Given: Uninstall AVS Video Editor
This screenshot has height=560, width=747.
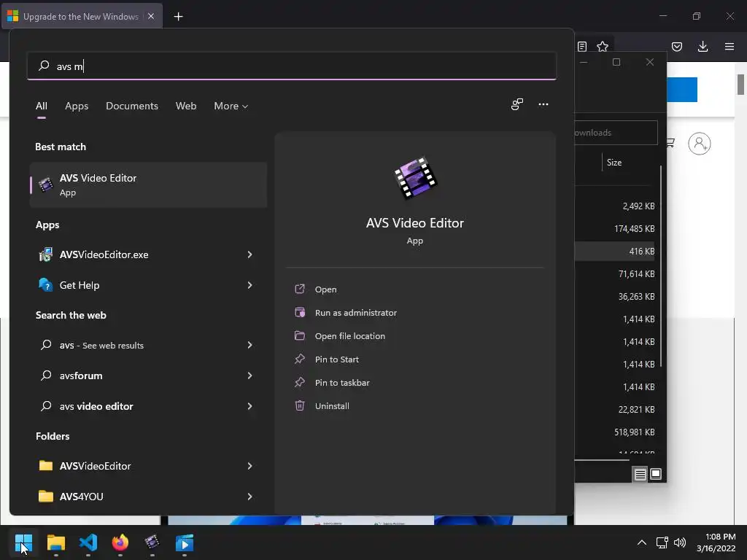Looking at the screenshot, I should click(332, 406).
